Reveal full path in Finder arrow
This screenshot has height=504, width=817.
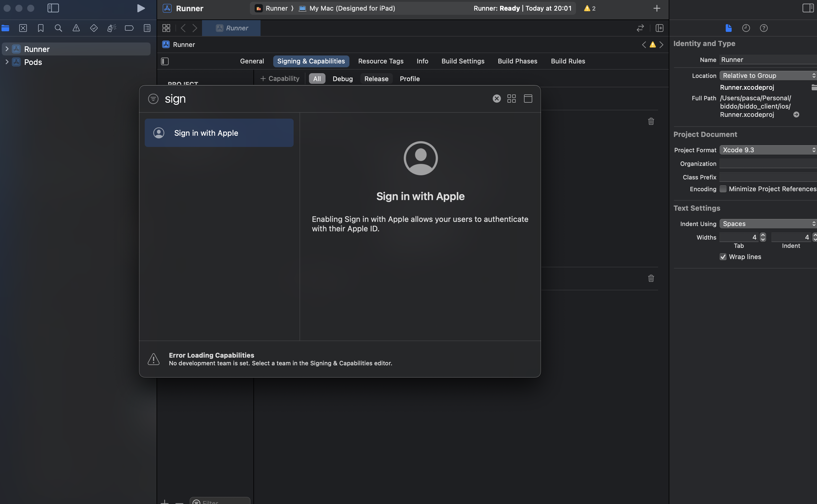pyautogui.click(x=796, y=115)
